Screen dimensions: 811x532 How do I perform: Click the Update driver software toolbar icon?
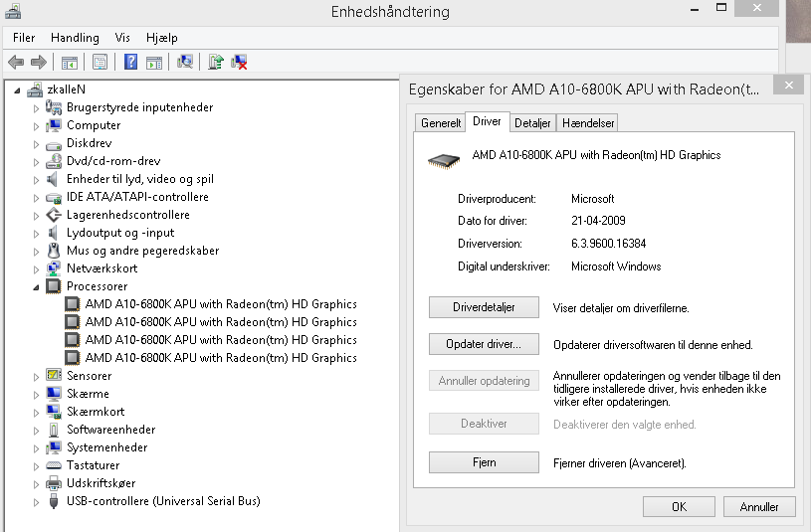(216, 62)
